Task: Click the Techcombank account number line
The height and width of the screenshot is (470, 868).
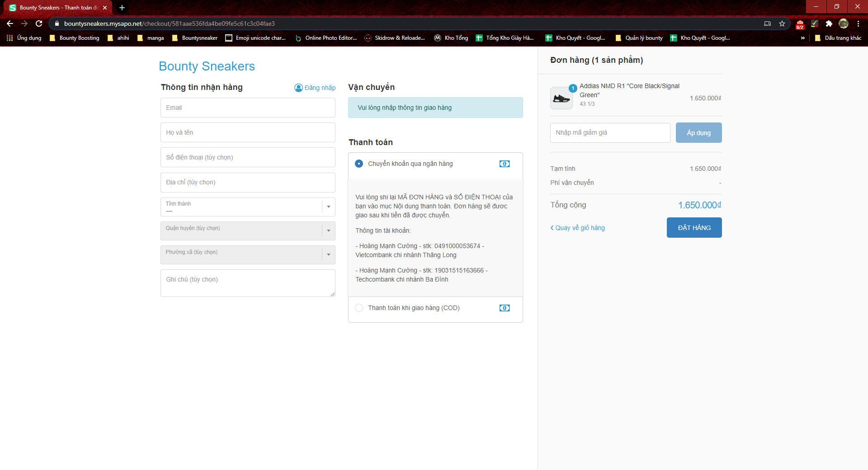Action: [x=421, y=275]
